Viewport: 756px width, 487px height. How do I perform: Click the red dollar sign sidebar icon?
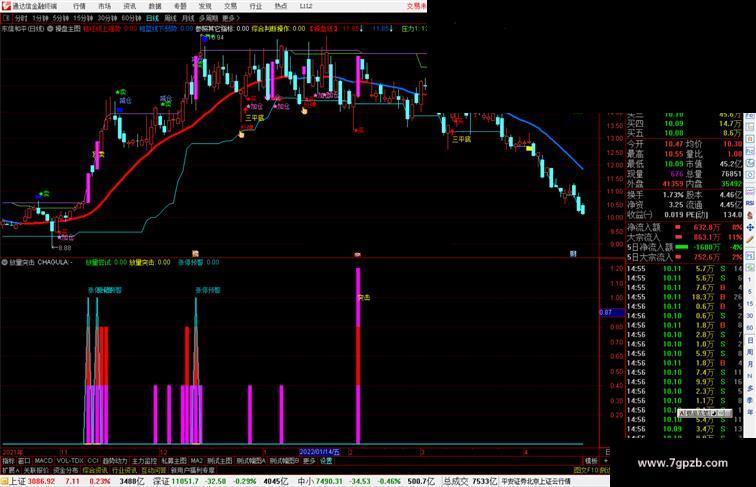[x=750, y=216]
